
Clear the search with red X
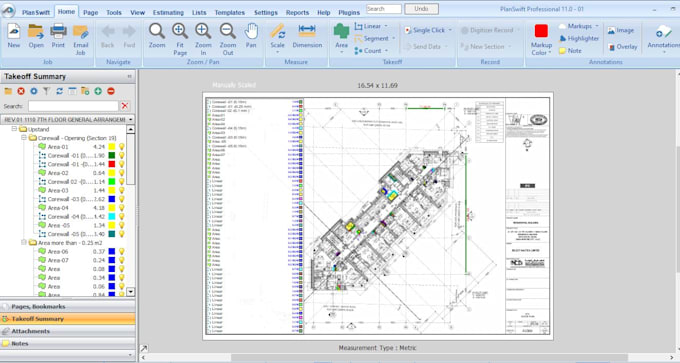pyautogui.click(x=125, y=106)
